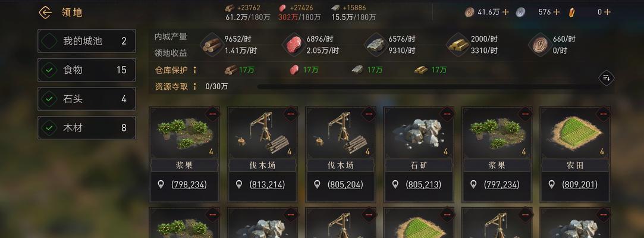Open the sort filter icon at right
The image size is (644, 238).
pos(606,78)
